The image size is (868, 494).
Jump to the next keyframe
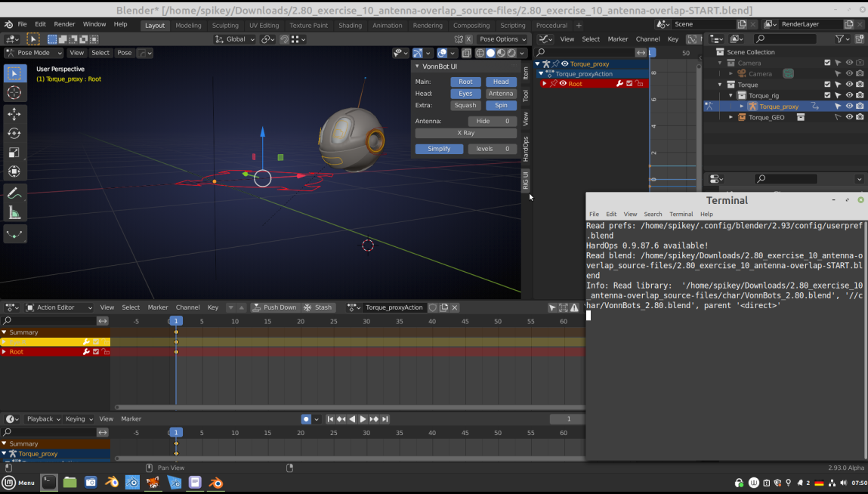coord(374,419)
